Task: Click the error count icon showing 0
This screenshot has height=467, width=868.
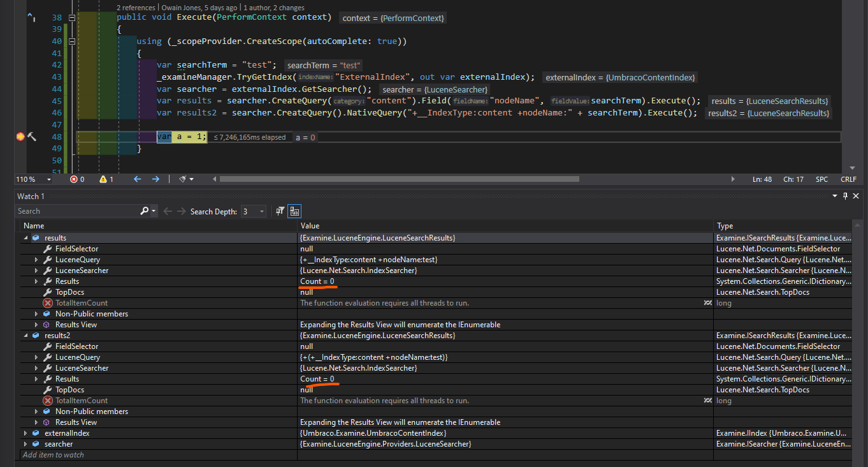Action: click(73, 179)
